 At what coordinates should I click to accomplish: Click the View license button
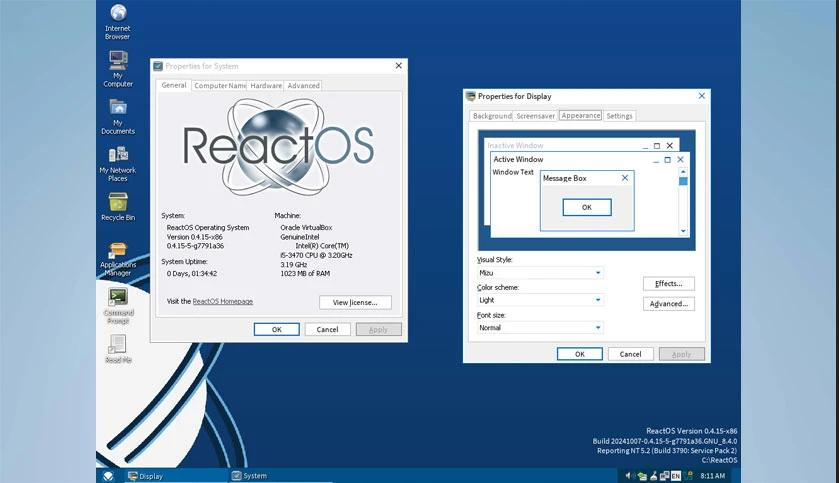coord(355,302)
